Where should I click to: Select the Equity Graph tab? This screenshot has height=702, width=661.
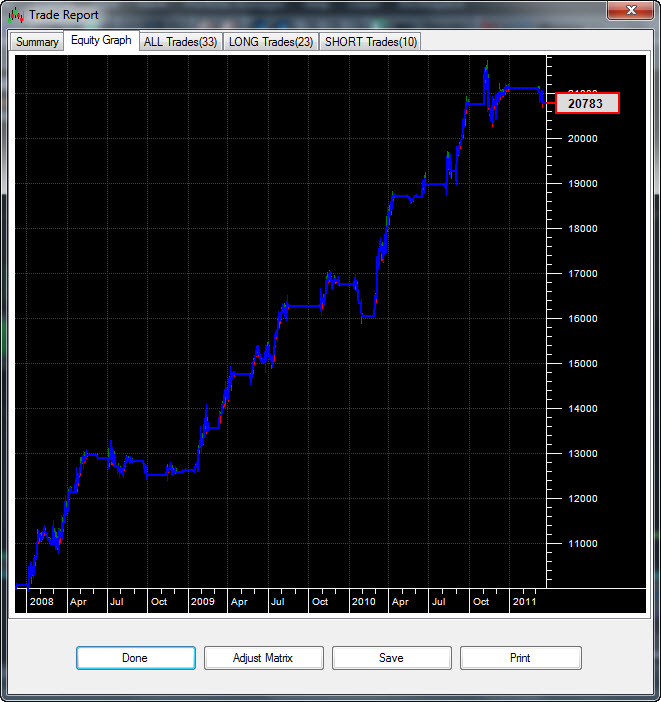101,40
